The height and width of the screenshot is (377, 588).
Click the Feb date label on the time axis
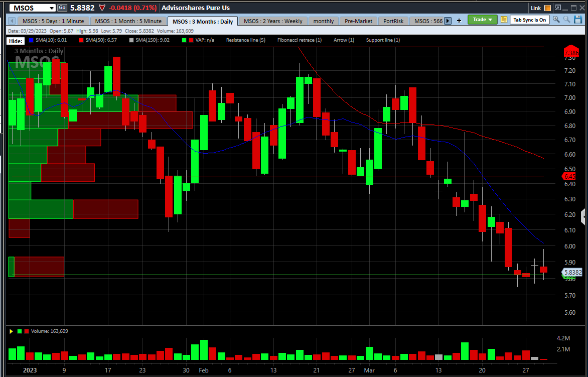click(204, 370)
